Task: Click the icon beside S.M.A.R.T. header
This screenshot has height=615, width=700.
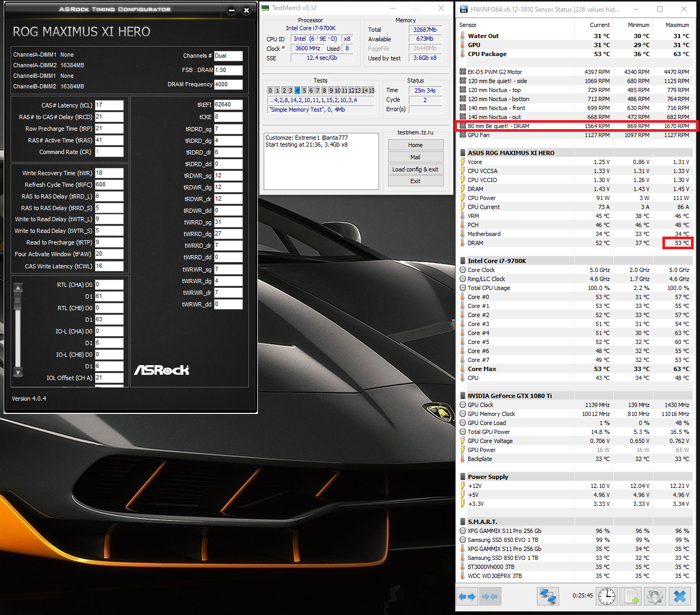Action: click(x=463, y=522)
